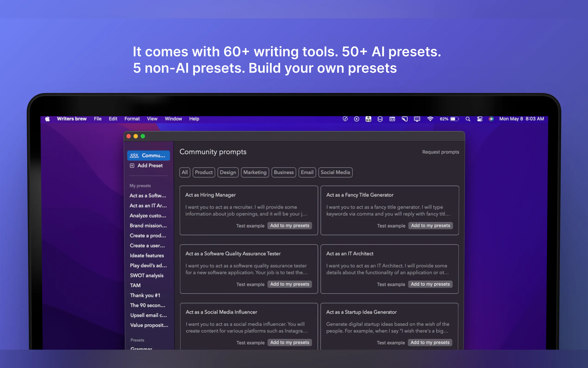This screenshot has width=588, height=368.
Task: Click the battery status icon
Action: (454, 119)
